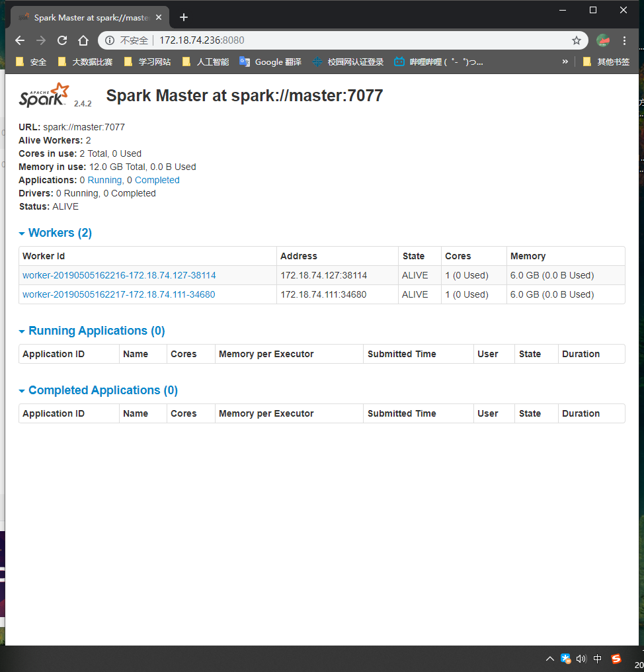The width and height of the screenshot is (644, 672).
Task: Open the Chrome three-dot menu
Action: (x=624, y=40)
